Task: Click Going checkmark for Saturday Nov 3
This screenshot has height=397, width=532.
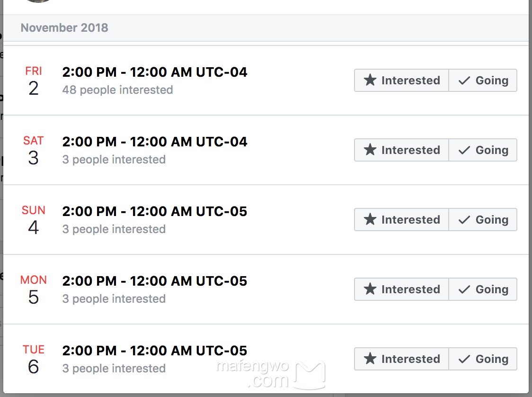Action: click(483, 150)
